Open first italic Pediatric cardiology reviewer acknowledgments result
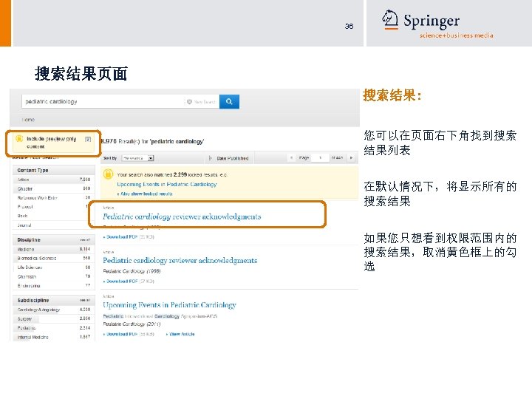532x399 pixels. [182, 216]
